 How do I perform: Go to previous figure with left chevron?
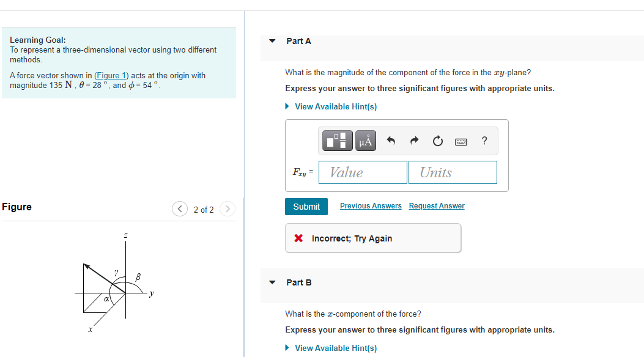(179, 208)
